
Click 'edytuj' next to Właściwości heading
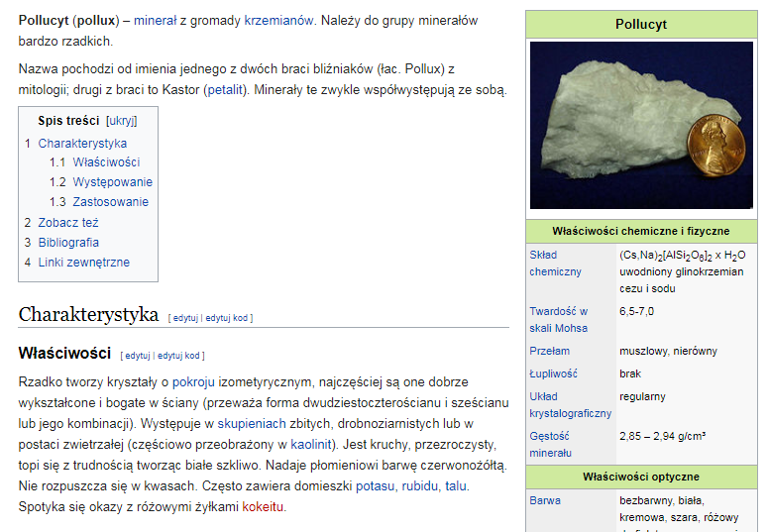pyautogui.click(x=138, y=356)
